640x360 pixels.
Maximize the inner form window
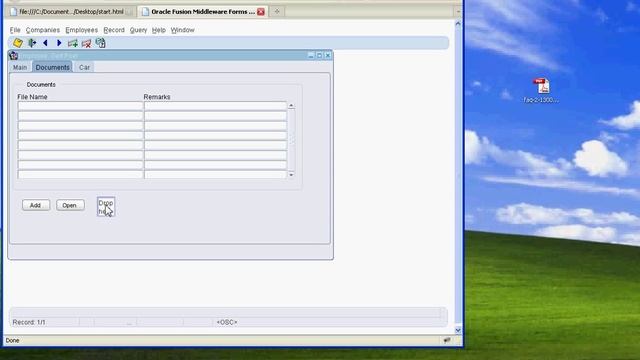[320, 56]
